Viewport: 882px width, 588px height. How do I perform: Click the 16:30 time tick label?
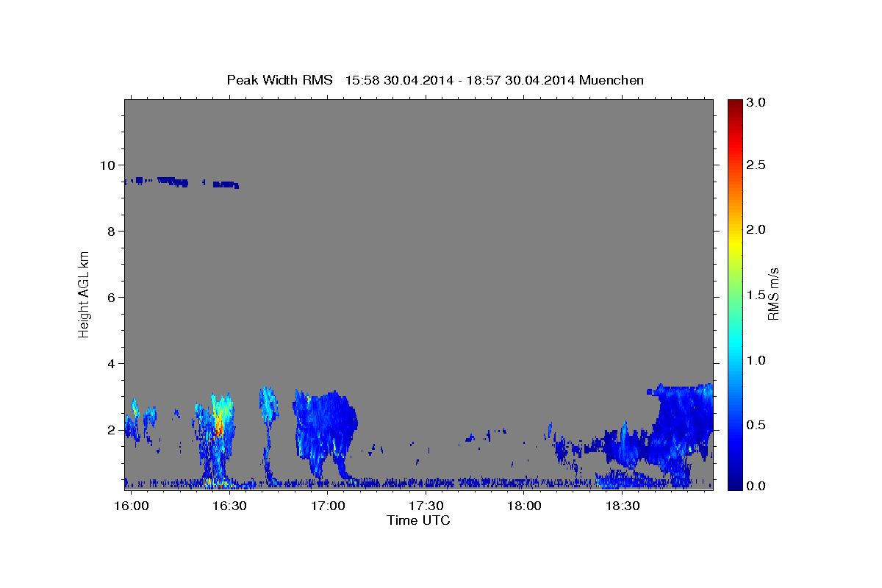coord(229,506)
